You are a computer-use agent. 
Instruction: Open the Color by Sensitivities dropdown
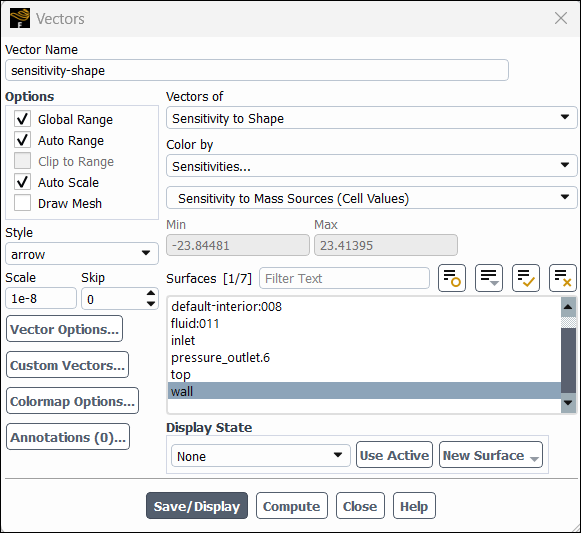point(372,166)
